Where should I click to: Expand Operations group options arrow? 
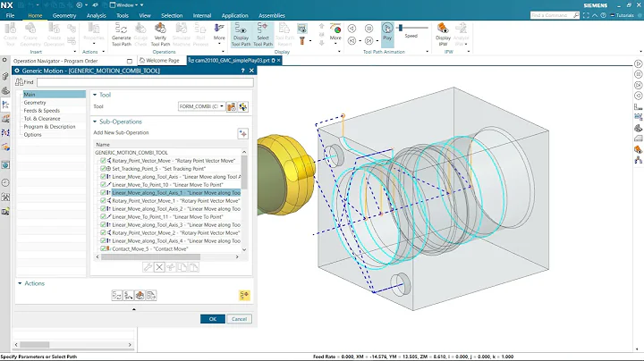coord(223,52)
